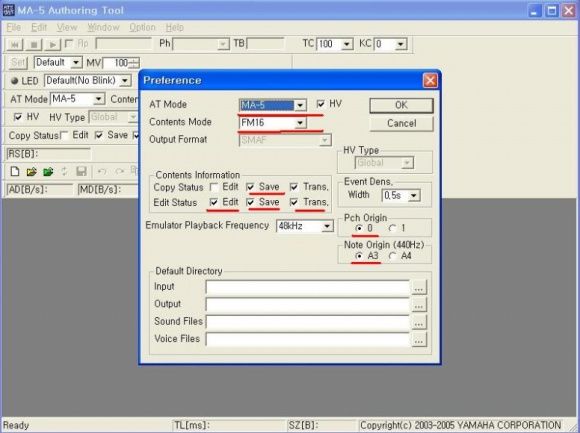Open Contents Mode FM16 dropdown
580x433 pixels.
pyautogui.click(x=300, y=123)
